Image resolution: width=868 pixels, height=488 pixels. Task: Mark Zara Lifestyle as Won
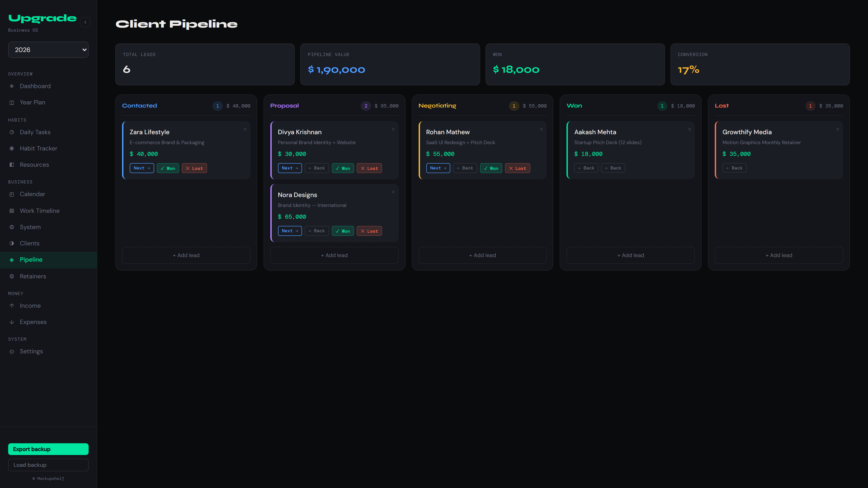168,168
